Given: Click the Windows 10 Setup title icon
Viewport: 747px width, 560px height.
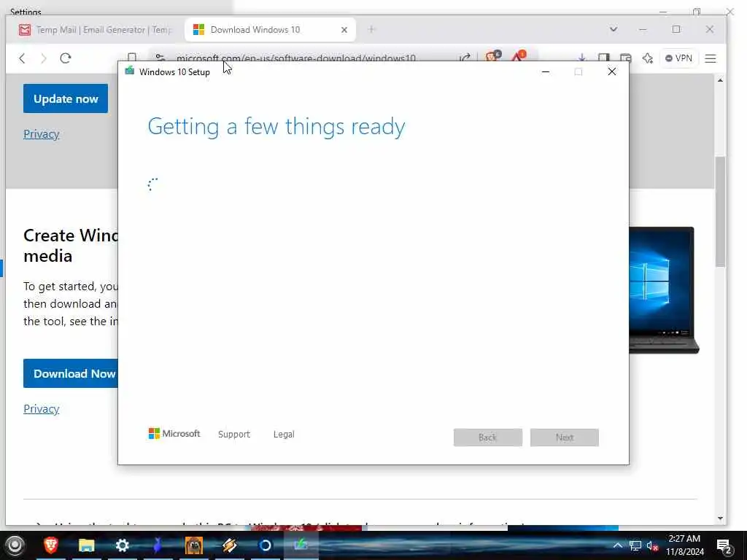Looking at the screenshot, I should (130, 71).
